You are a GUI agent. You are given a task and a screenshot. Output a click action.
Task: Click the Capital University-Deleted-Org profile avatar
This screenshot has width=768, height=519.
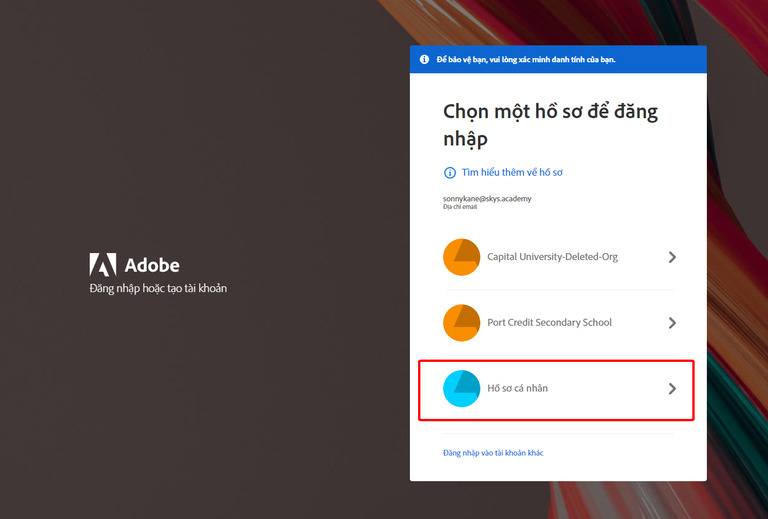coord(461,257)
